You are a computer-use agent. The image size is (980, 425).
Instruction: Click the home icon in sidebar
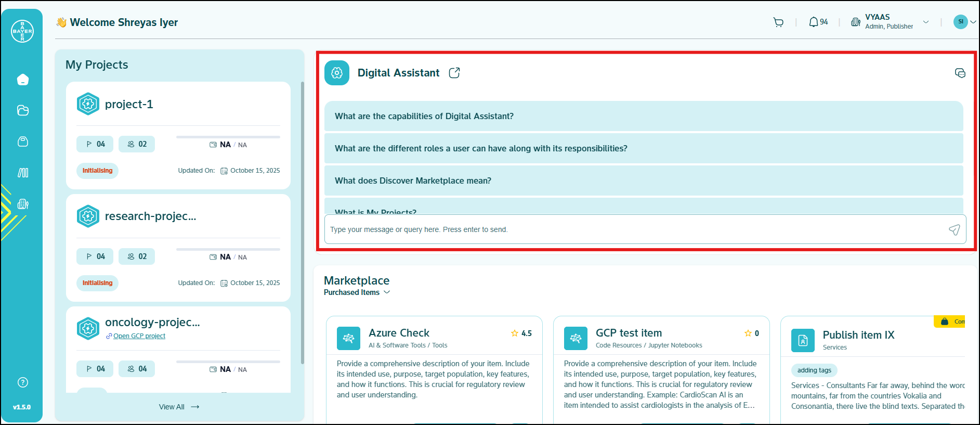(x=22, y=80)
